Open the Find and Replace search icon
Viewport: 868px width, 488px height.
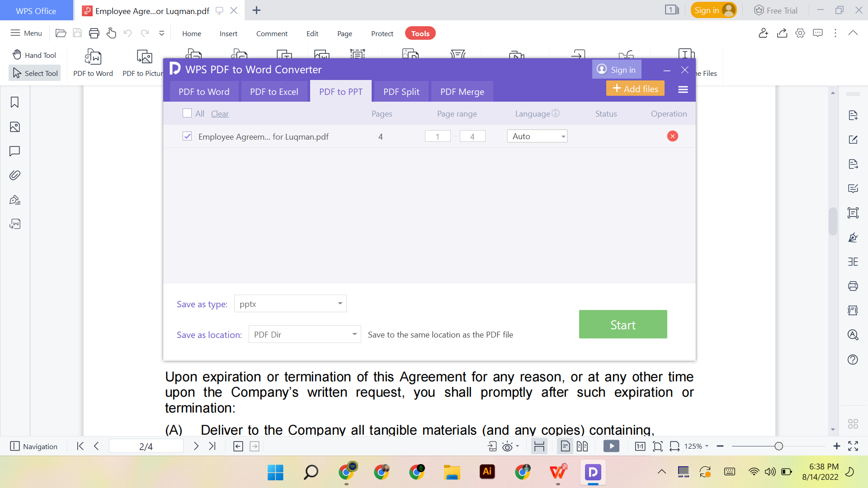pyautogui.click(x=853, y=335)
